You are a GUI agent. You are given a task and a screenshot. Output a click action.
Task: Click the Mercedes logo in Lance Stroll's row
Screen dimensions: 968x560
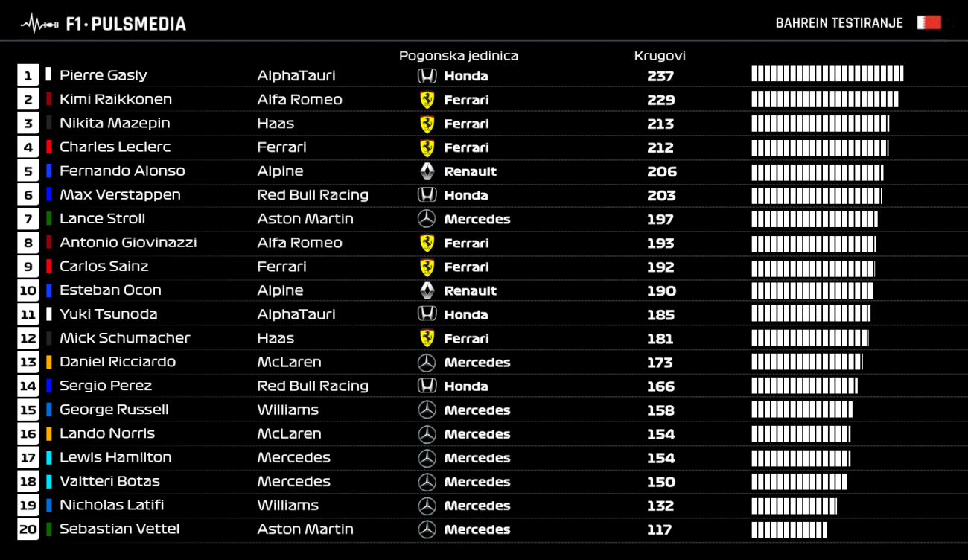pyautogui.click(x=427, y=219)
